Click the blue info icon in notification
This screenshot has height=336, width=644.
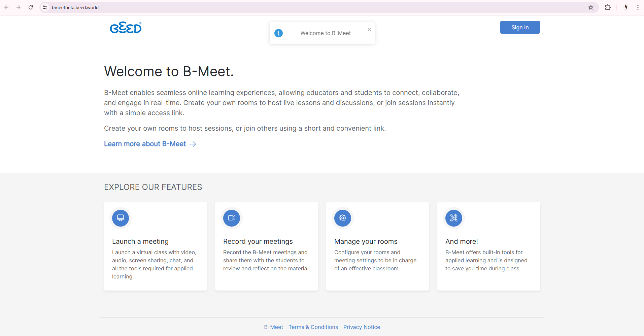click(x=278, y=33)
